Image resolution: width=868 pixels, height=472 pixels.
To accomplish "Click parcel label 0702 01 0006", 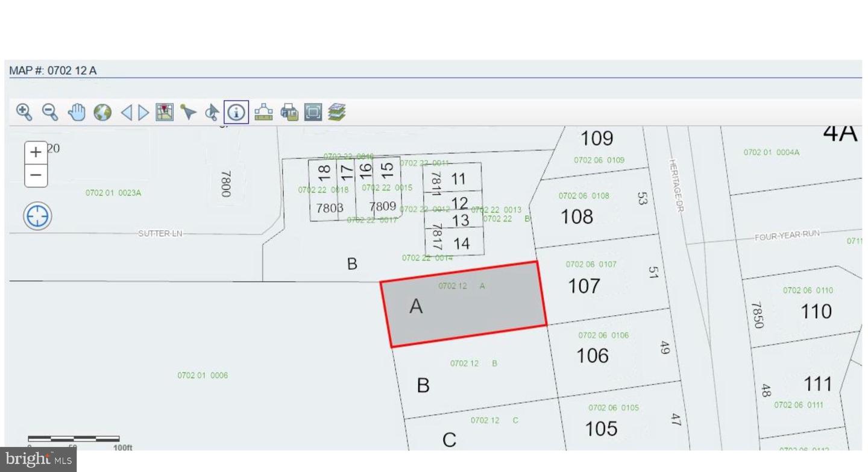I will 203,376.
